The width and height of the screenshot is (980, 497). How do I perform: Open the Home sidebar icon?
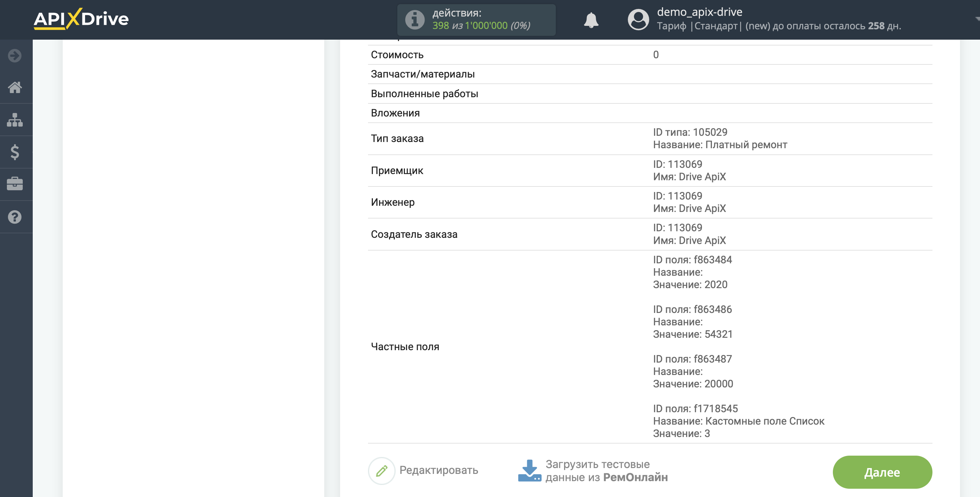tap(15, 88)
